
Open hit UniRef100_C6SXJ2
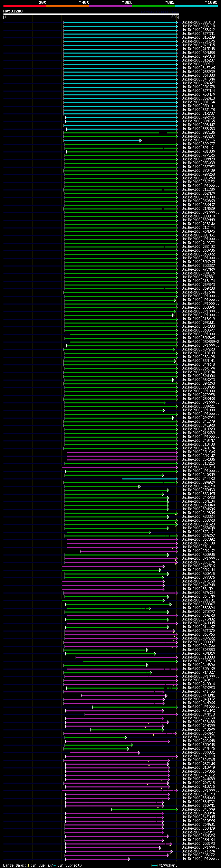click(x=198, y=30)
